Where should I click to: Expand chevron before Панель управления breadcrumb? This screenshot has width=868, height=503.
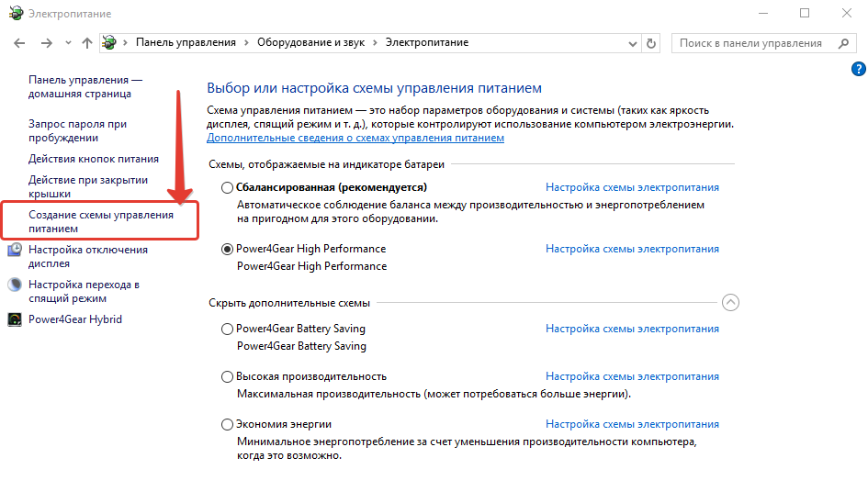(125, 42)
